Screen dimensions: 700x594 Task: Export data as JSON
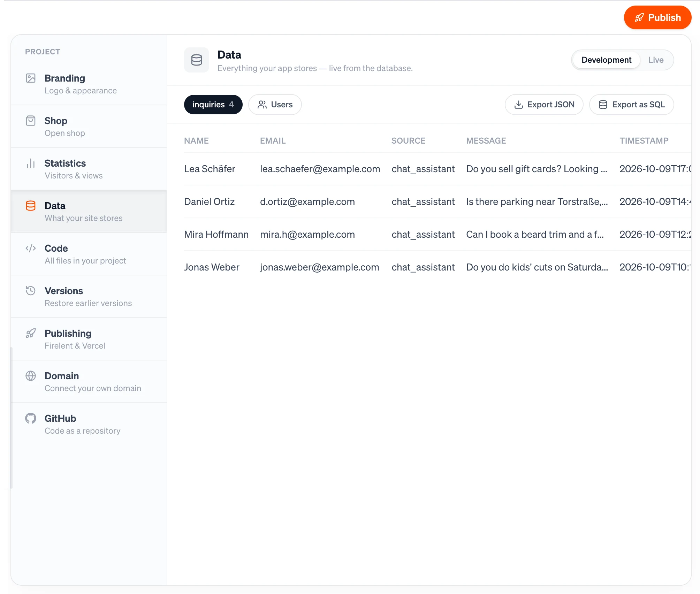[x=544, y=105]
